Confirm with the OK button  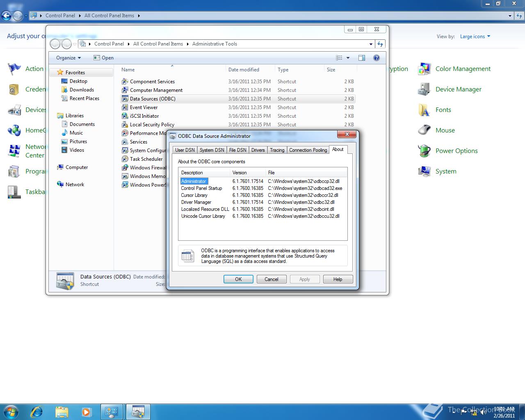click(238, 279)
